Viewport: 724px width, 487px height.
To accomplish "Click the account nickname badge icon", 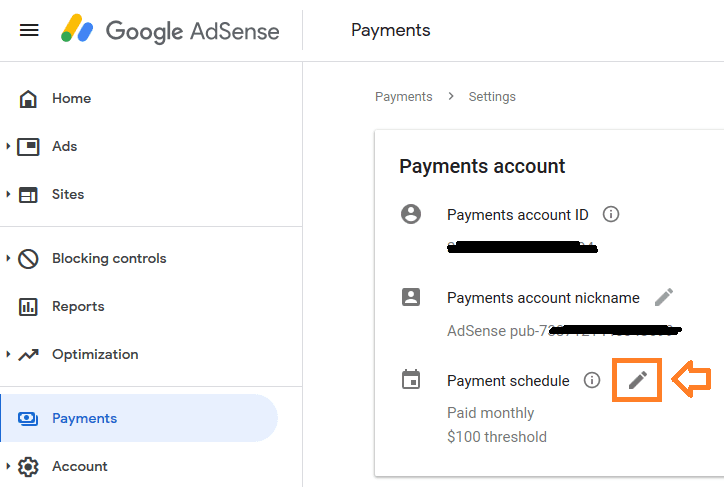I will click(411, 297).
